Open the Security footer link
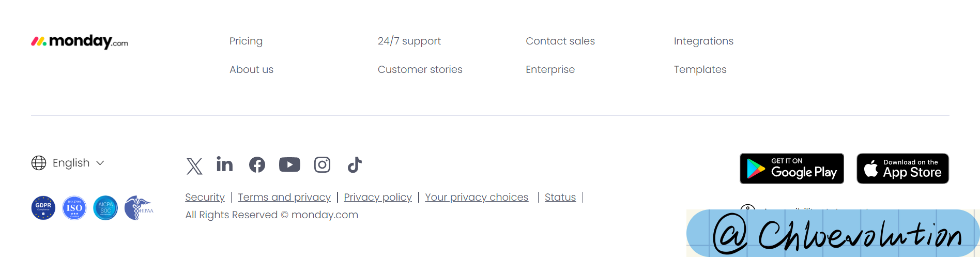This screenshot has height=257, width=980. (205, 197)
